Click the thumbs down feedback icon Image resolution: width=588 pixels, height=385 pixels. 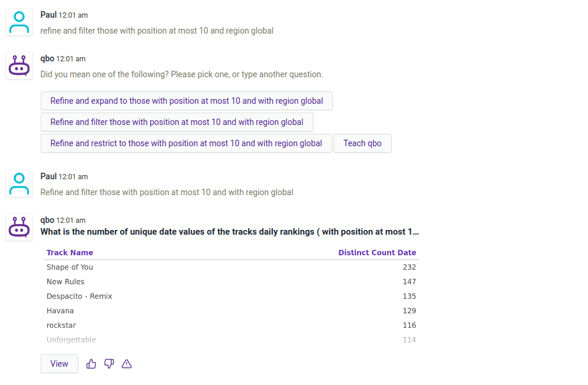(109, 364)
